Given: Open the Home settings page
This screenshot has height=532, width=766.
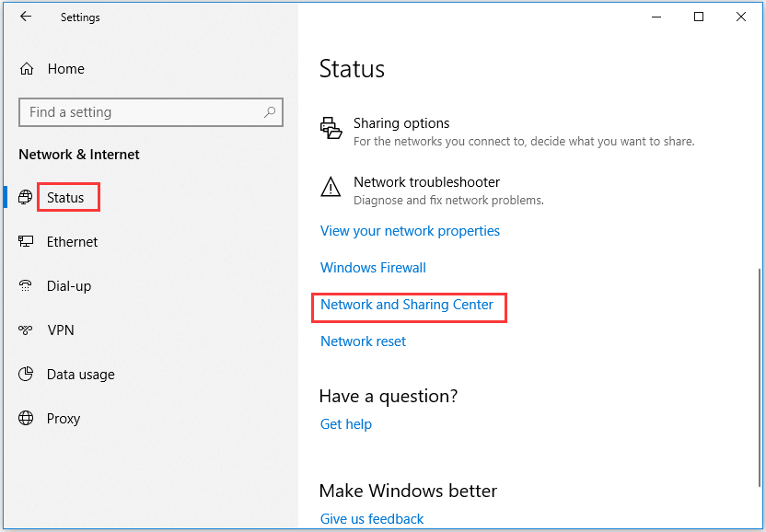Looking at the screenshot, I should point(66,69).
